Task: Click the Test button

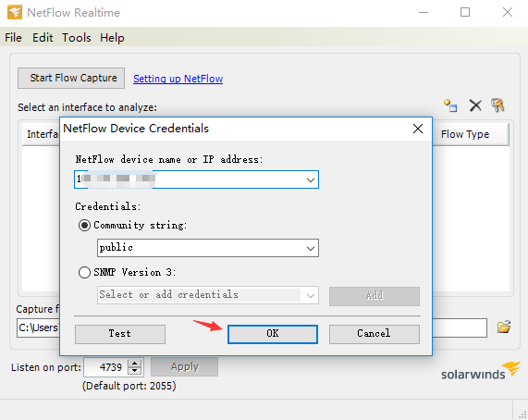Action: pyautogui.click(x=120, y=334)
